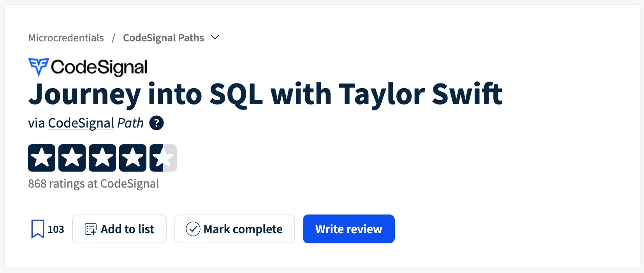Viewport: 644px width, 273px height.
Task: Click the second star of the rating bar
Action: (x=72, y=158)
